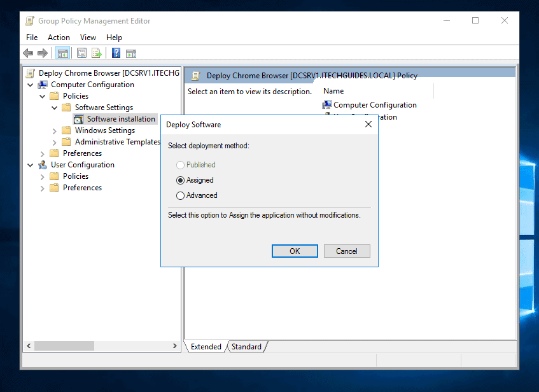Viewport: 539px width, 392px height.
Task: Click the tree pane horizontal scrollbar thumb
Action: click(64, 346)
